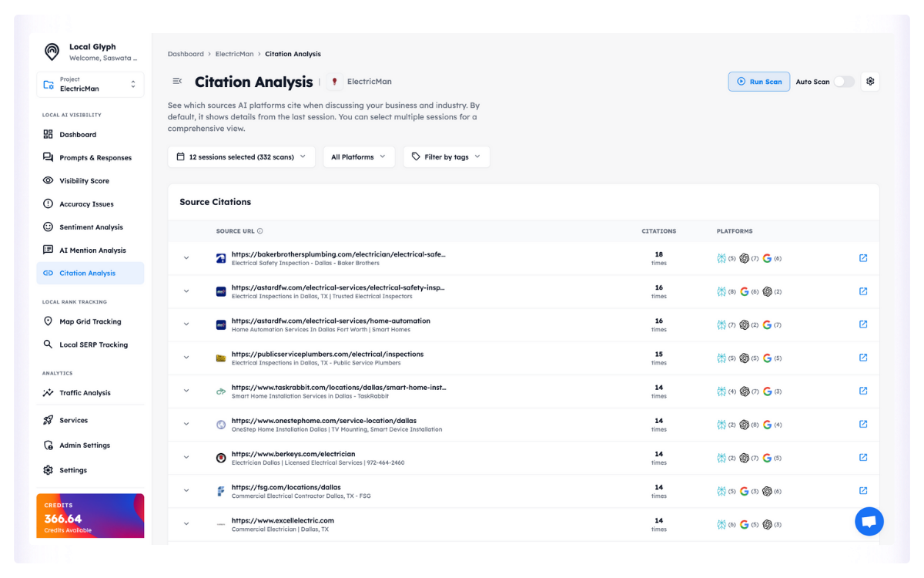Expand the publicserviceplumbers.com citation row

point(186,358)
